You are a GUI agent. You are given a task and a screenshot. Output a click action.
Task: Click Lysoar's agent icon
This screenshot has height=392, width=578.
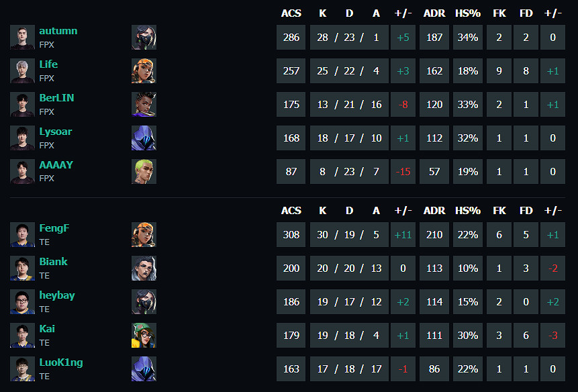coord(144,138)
